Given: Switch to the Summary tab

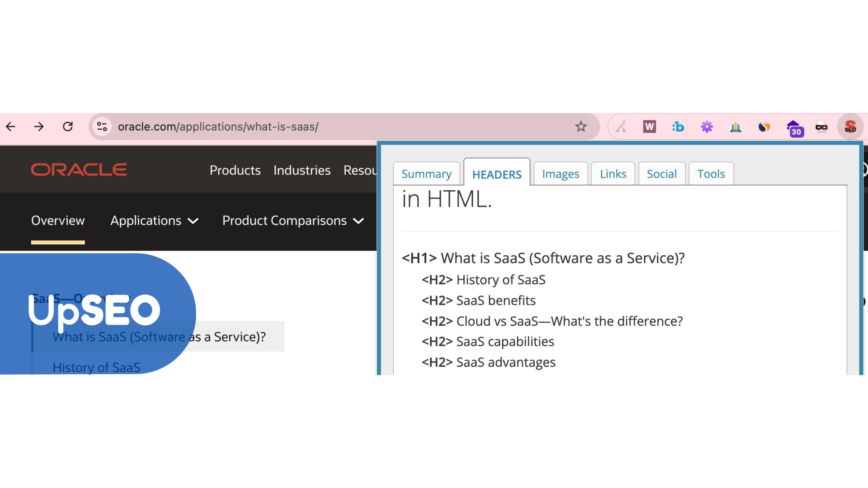Looking at the screenshot, I should coord(427,174).
